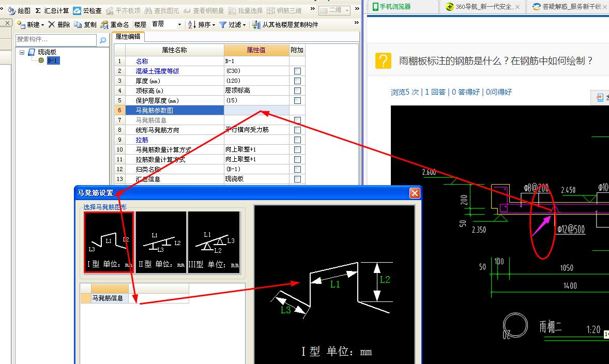Expand the second toolbar overflow chevron
Image resolution: width=609 pixels, height=364 pixels.
coord(357,23)
